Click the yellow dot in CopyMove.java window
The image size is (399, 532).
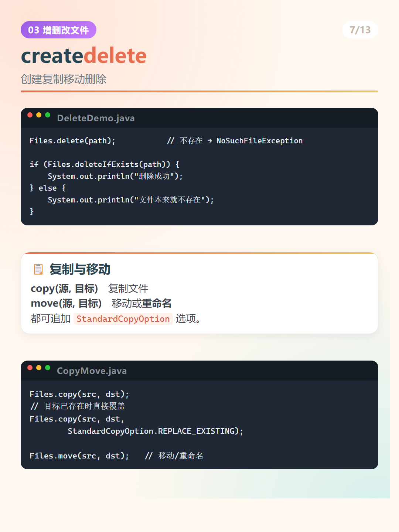[39, 368]
